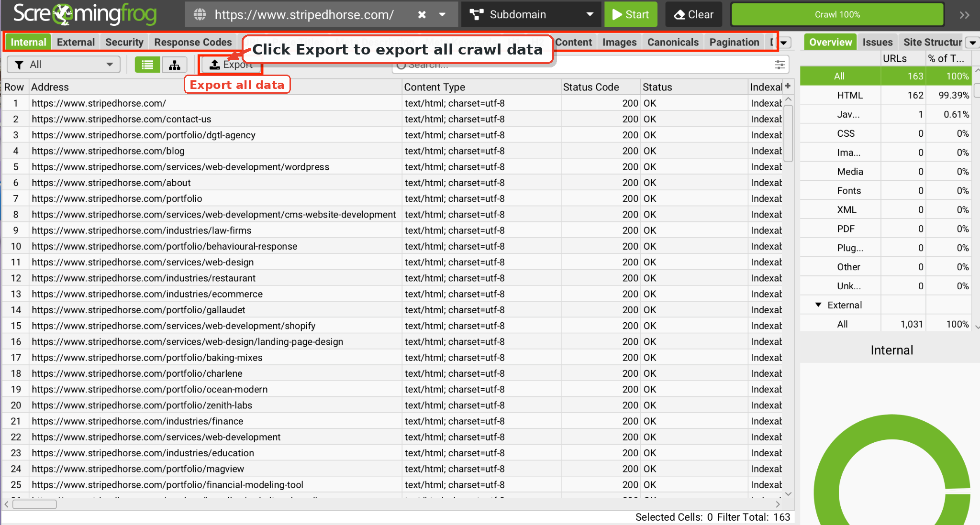Select the portfolio/baking-mixes URL row
The height and width of the screenshot is (525, 980).
[392, 358]
